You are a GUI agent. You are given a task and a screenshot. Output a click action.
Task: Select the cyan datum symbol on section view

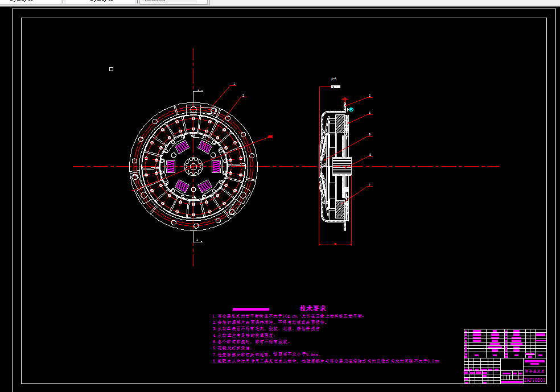click(351, 110)
